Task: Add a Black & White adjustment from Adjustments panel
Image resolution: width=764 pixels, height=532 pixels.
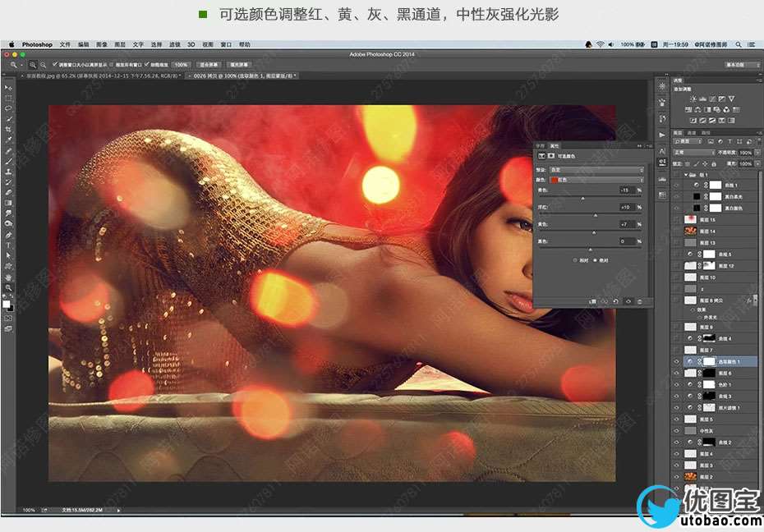Action: pyautogui.click(x=707, y=109)
